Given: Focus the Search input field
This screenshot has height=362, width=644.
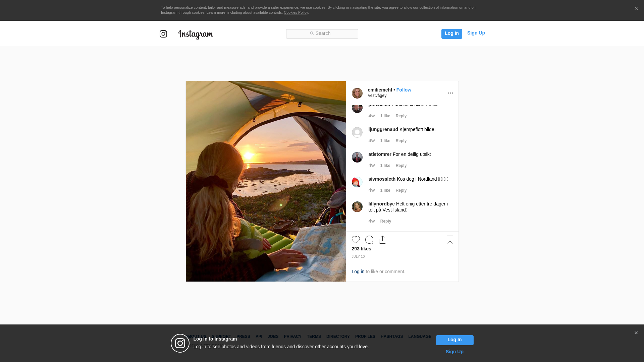Looking at the screenshot, I should pos(322,34).
